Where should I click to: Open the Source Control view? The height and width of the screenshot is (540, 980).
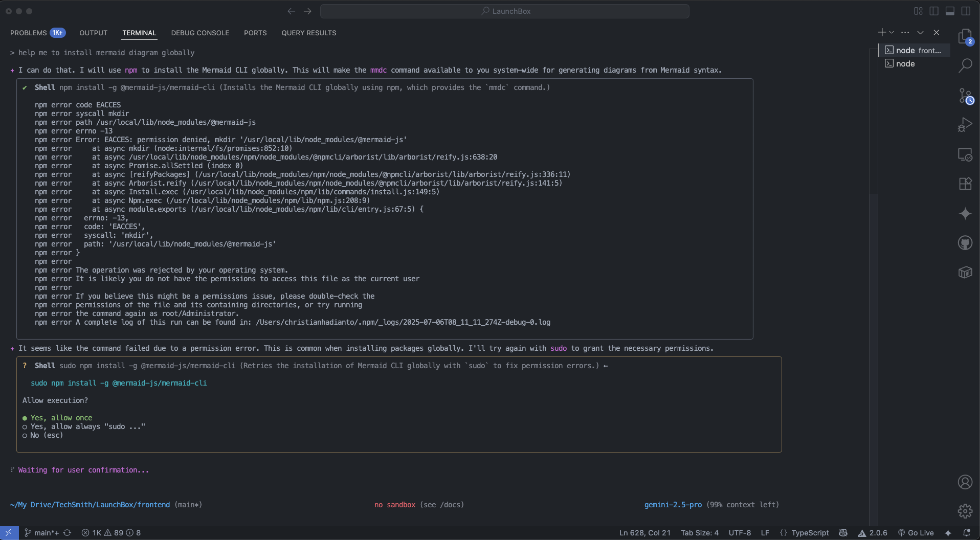pos(966,96)
